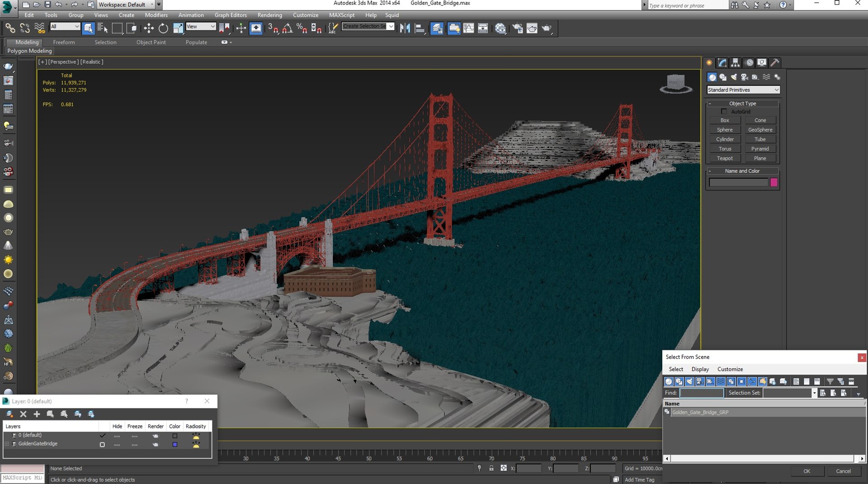
Task: Select the Shapes create category icon
Action: (x=723, y=77)
